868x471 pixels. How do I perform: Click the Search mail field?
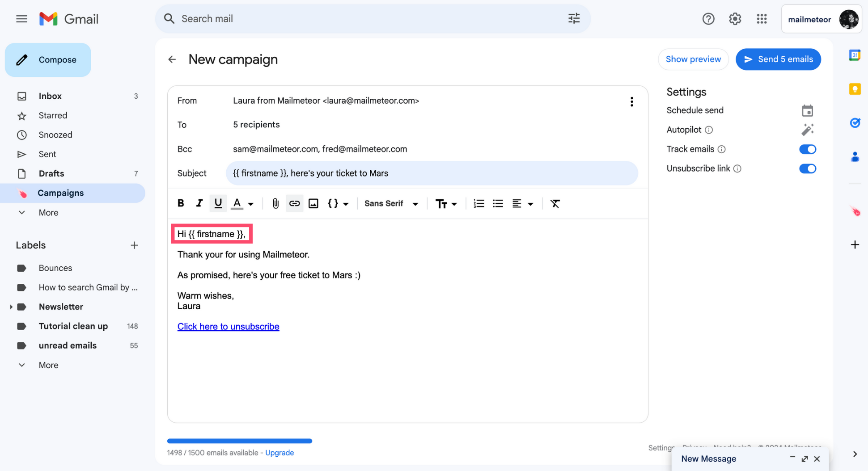[373, 19]
